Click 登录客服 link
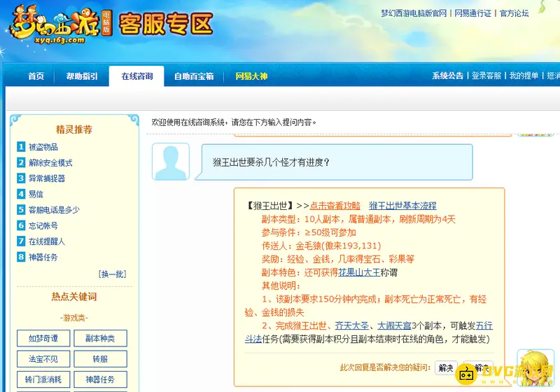The image size is (560, 392). point(486,76)
